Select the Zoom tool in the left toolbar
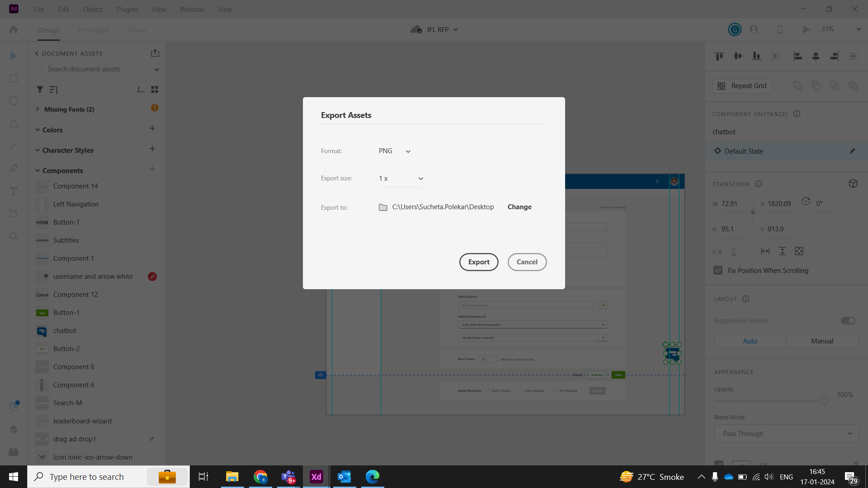The height and width of the screenshot is (488, 868). 14,236
